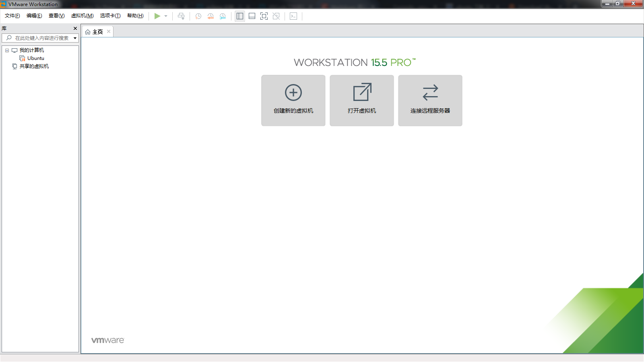644x362 pixels.
Task: Open the power options dropdown arrow
Action: (166, 16)
